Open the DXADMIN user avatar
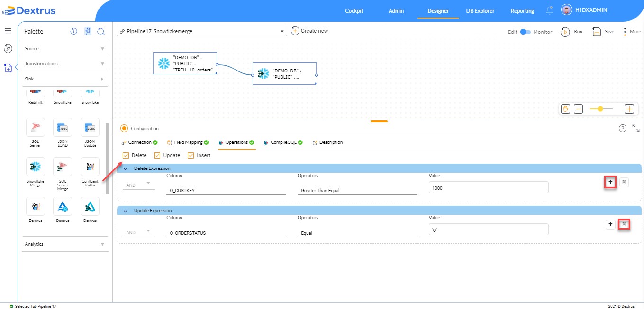The width and height of the screenshot is (644, 309). (x=566, y=10)
